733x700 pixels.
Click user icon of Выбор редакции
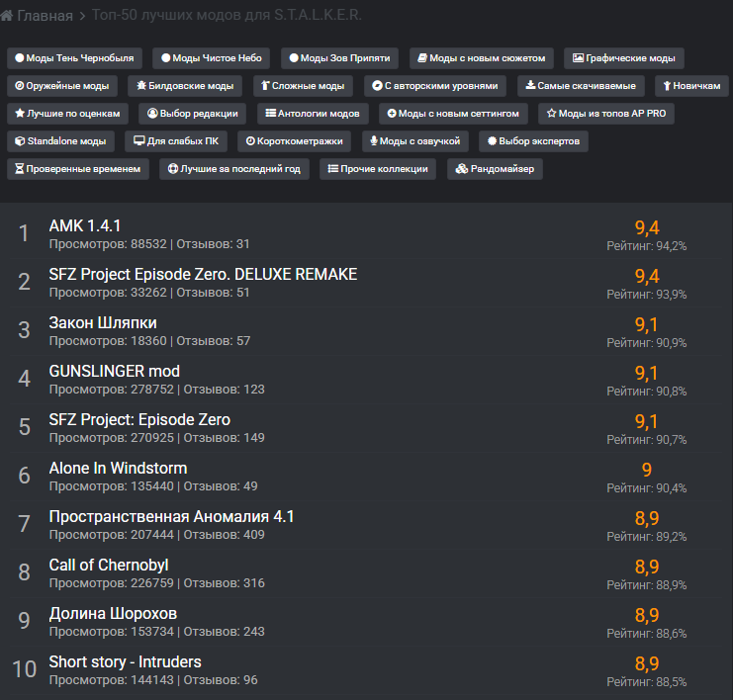pyautogui.click(x=152, y=113)
